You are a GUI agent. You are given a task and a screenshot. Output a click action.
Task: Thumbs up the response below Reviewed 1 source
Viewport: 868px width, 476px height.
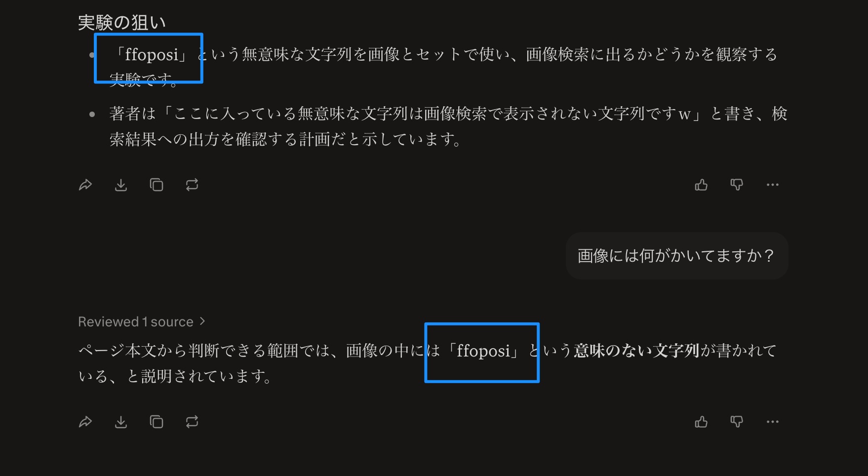(x=701, y=422)
